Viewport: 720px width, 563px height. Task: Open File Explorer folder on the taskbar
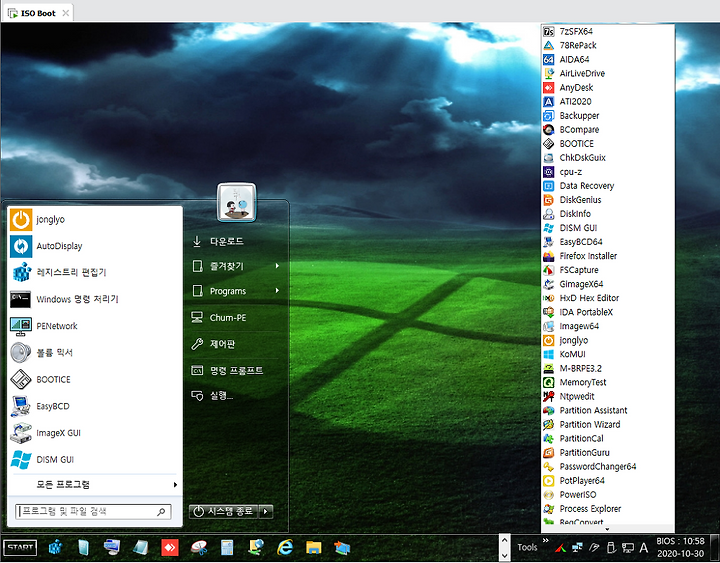(x=314, y=547)
